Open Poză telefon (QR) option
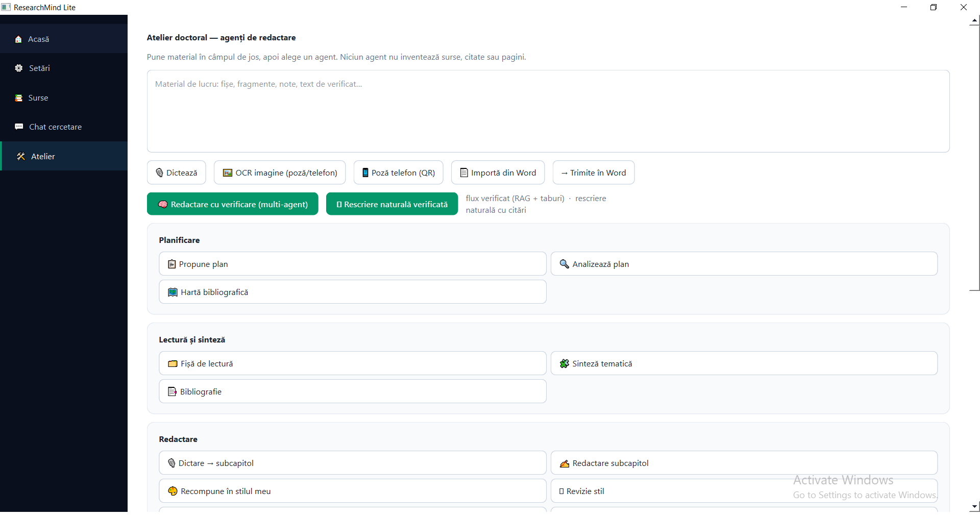Viewport: 980px width, 517px height. pos(399,173)
